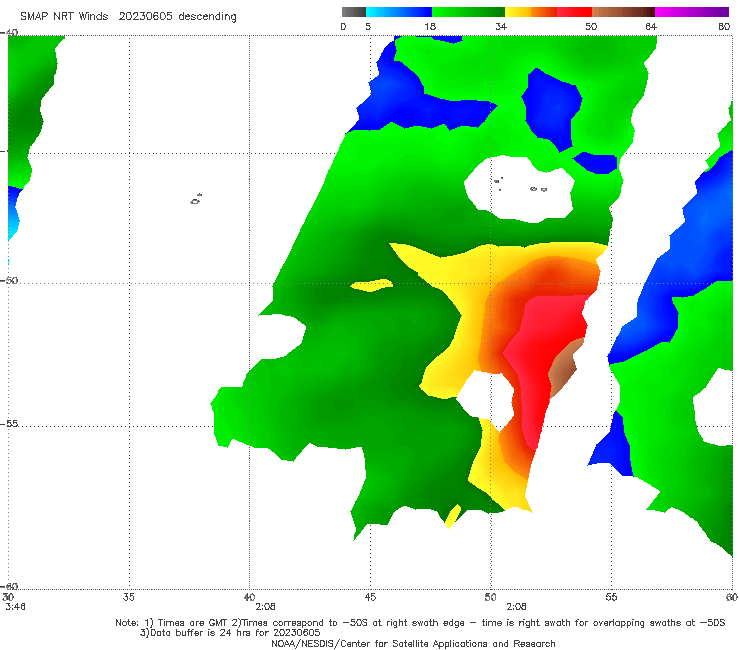
Task: Click the cyan low-wind patch at the left edge
Action: pos(13,226)
